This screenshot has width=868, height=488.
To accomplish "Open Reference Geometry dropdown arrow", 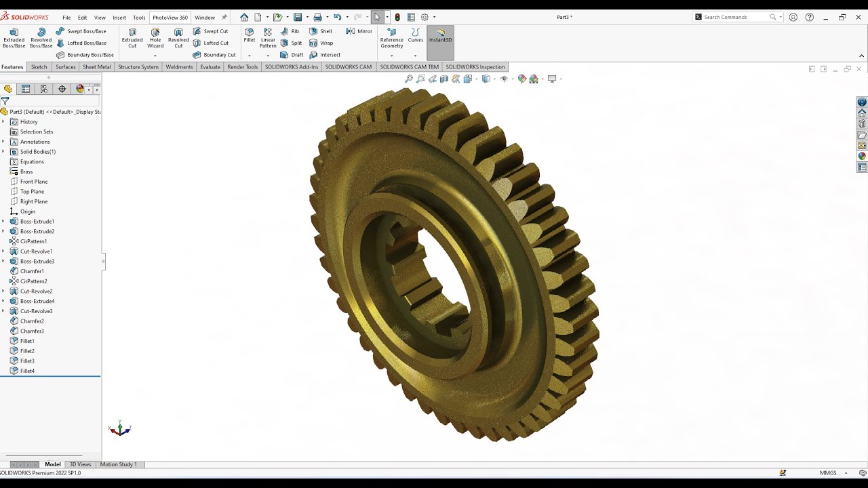I will 391,56.
